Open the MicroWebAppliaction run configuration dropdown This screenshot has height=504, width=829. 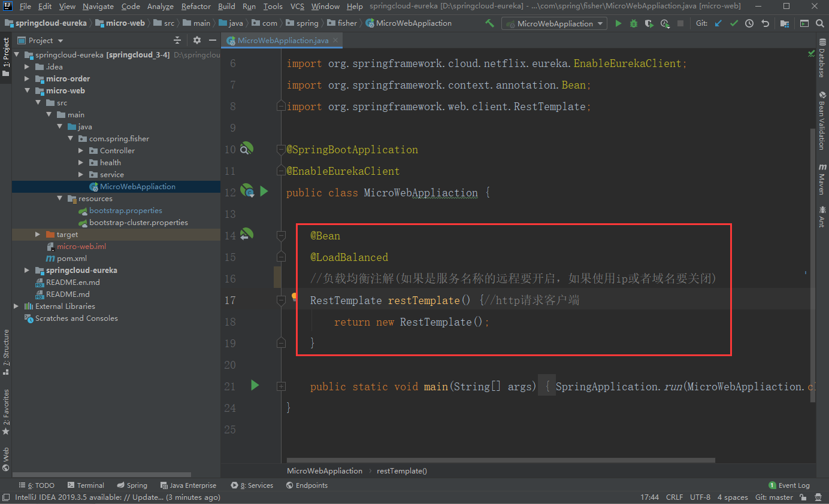(553, 23)
